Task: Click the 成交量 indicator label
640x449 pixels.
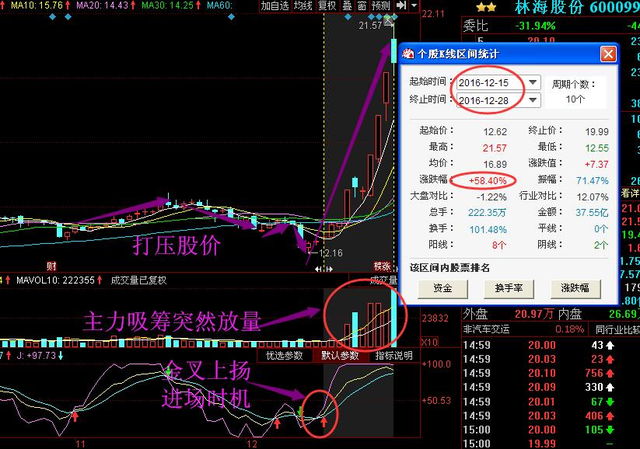Action: (383, 280)
